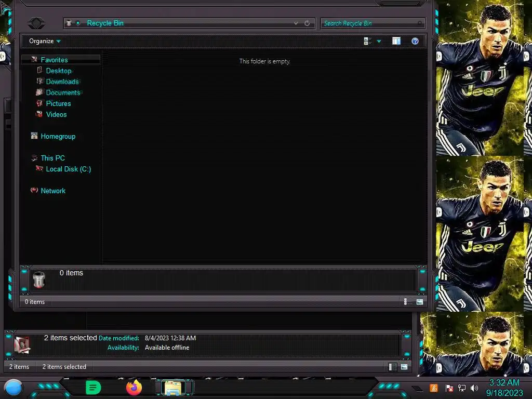Image resolution: width=532 pixels, height=399 pixels.
Task: Click the Favorites star icon
Action: [x=34, y=59]
